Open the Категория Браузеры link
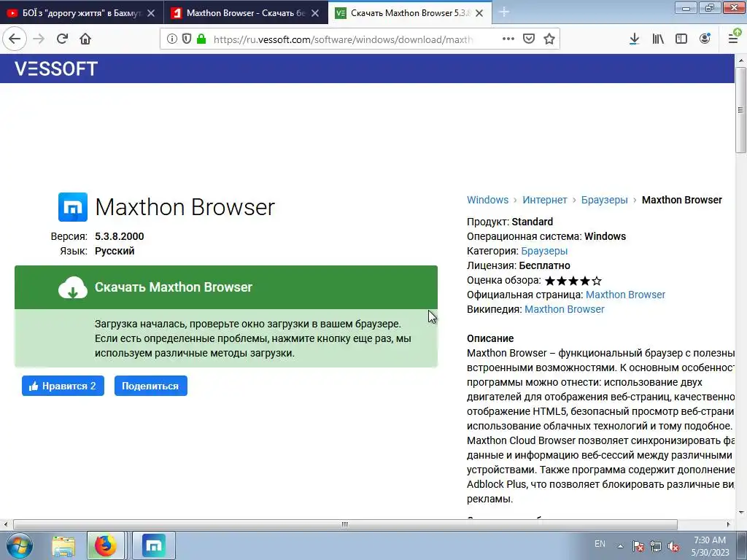Image resolution: width=747 pixels, height=560 pixels. coord(544,251)
